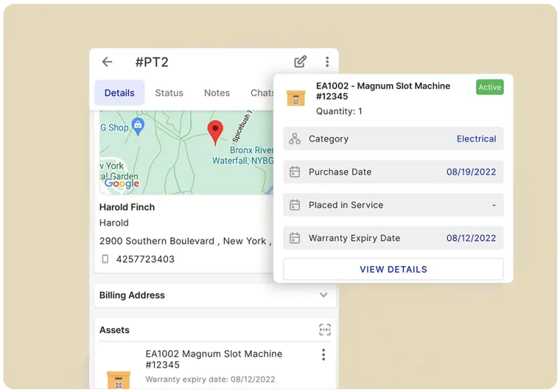This screenshot has width=560, height=392.
Task: Click the Active status badge
Action: point(489,87)
